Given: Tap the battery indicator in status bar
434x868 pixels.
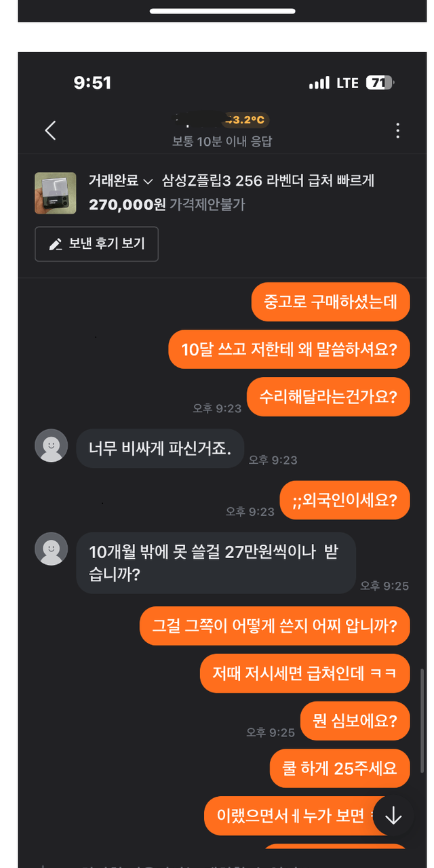Looking at the screenshot, I should (380, 83).
